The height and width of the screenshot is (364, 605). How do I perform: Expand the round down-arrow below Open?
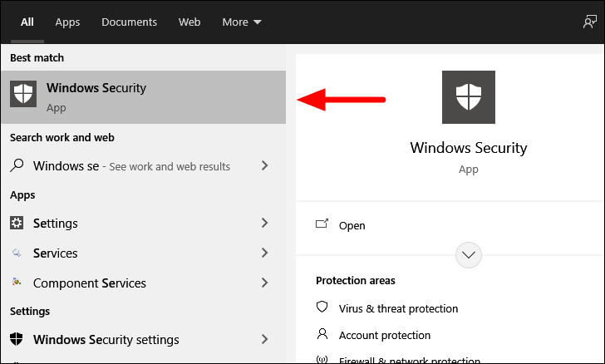(x=469, y=255)
